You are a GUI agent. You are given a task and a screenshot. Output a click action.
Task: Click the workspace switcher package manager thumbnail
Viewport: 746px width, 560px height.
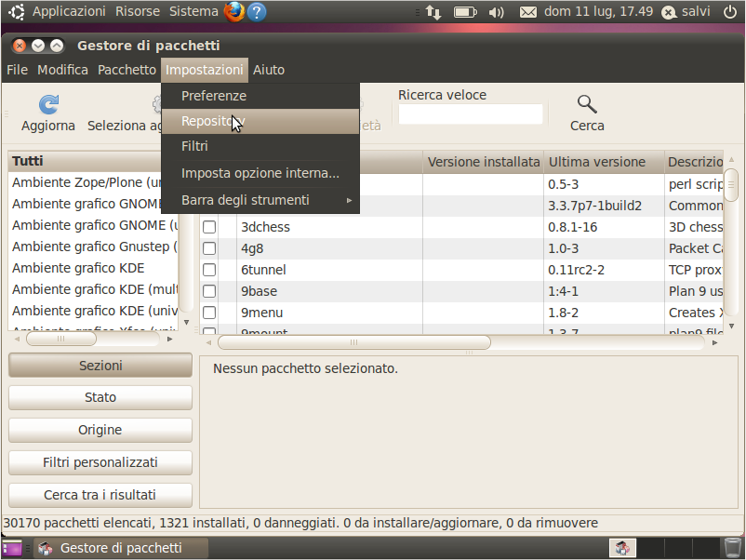(x=622, y=548)
